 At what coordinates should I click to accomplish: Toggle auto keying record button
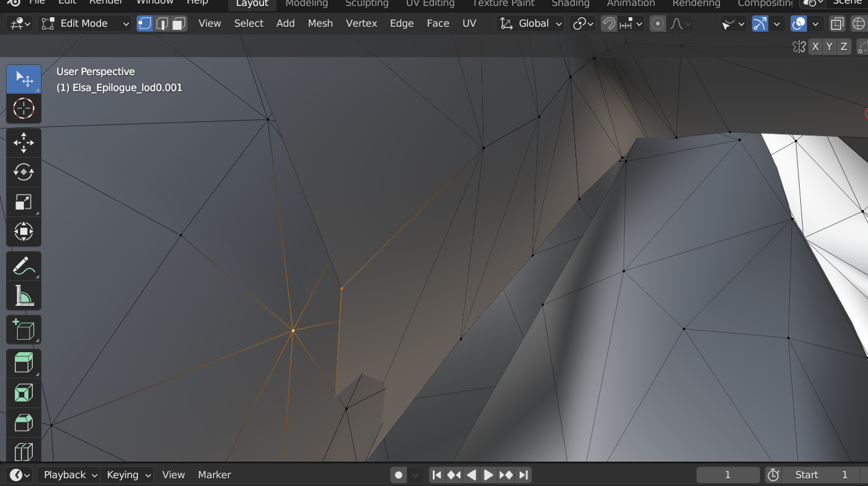tap(399, 475)
